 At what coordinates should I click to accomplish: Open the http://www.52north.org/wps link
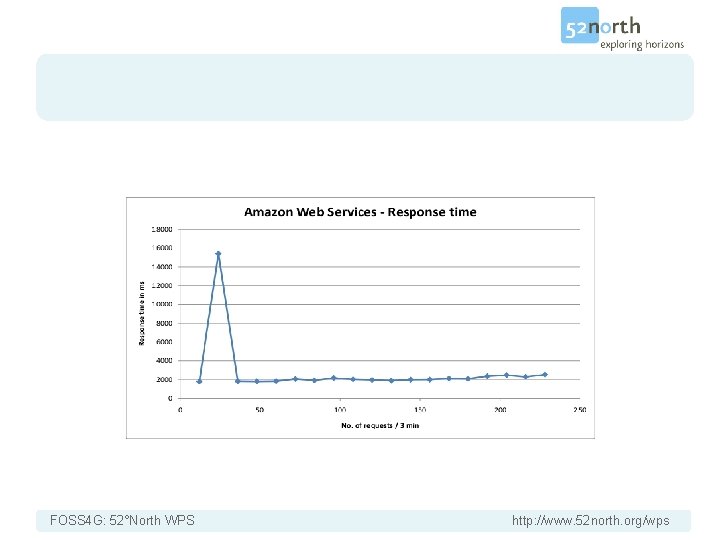tap(591, 520)
